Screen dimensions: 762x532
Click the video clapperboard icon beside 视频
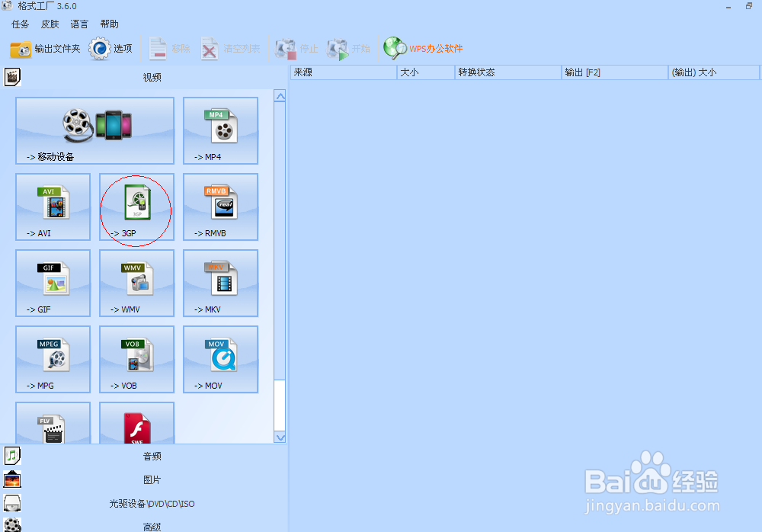click(x=12, y=77)
